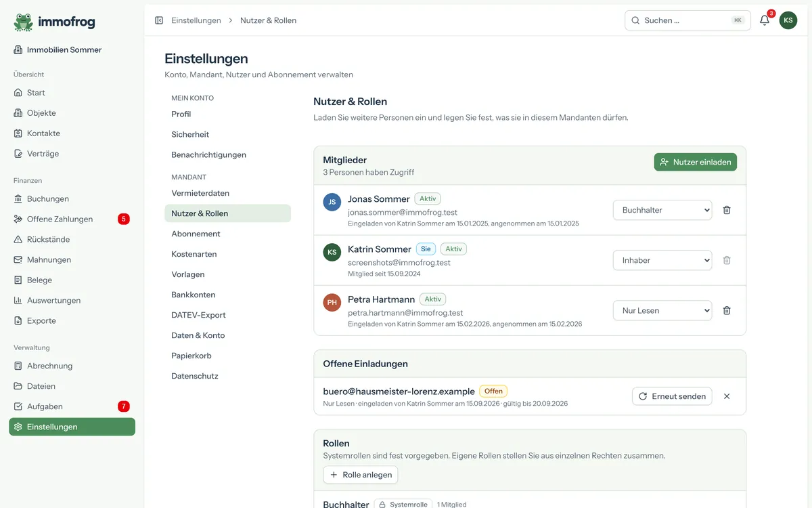Select Nutzer & Rollen settings
Viewport: 812px width, 508px height.
click(227, 213)
